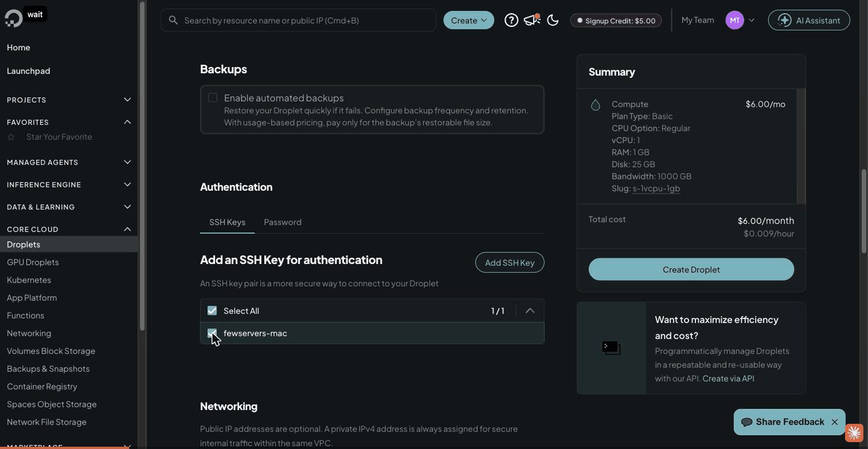Click the s-1vcpu-1gb slug link
868x449 pixels.
(656, 188)
